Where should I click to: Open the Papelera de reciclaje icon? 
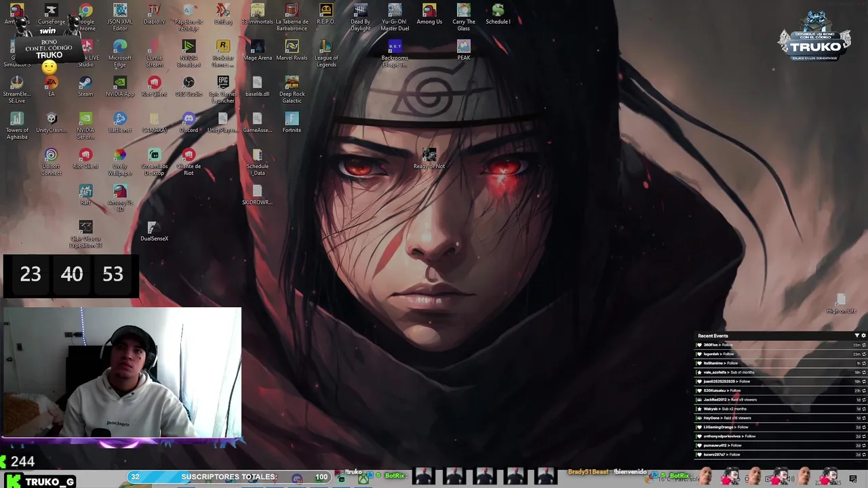coord(189,17)
